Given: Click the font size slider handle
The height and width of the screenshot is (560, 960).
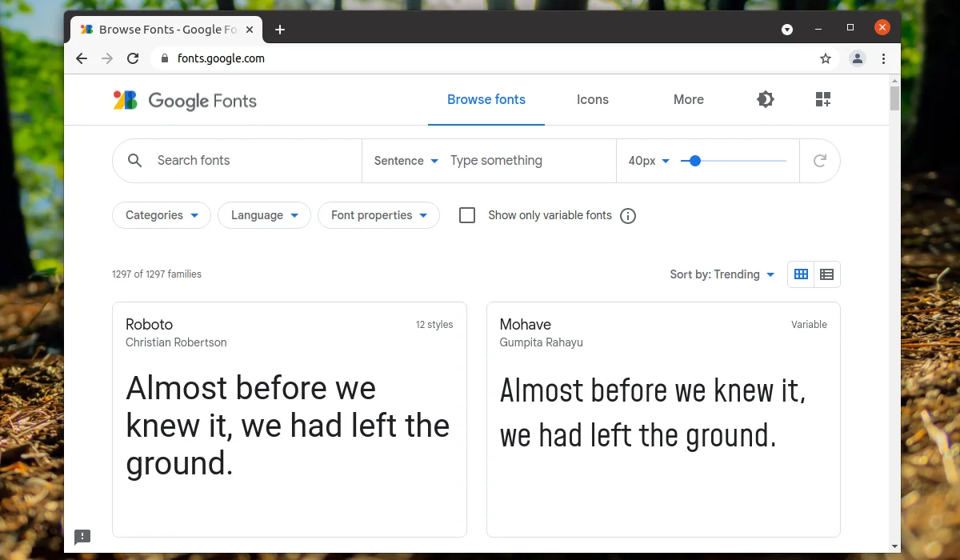Looking at the screenshot, I should [695, 161].
